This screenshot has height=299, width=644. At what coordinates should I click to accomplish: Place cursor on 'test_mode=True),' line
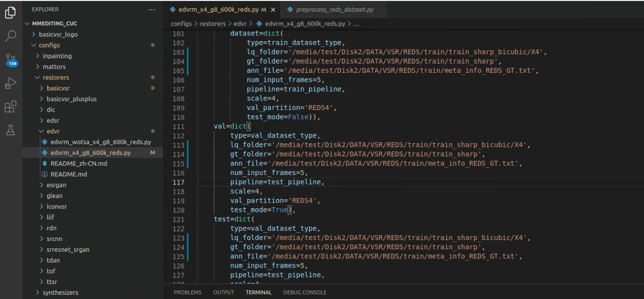(263, 210)
